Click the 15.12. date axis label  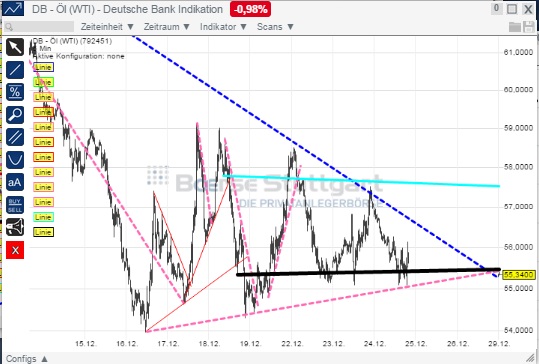(85, 344)
